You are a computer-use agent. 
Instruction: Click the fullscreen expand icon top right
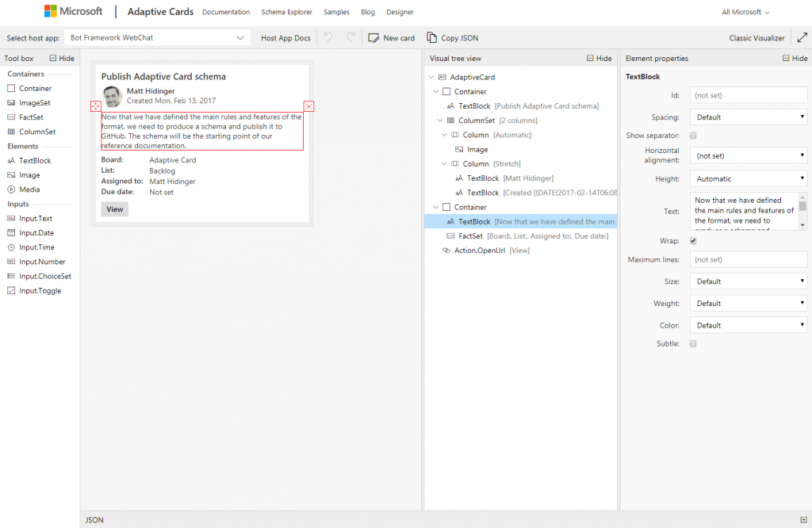[x=802, y=37]
